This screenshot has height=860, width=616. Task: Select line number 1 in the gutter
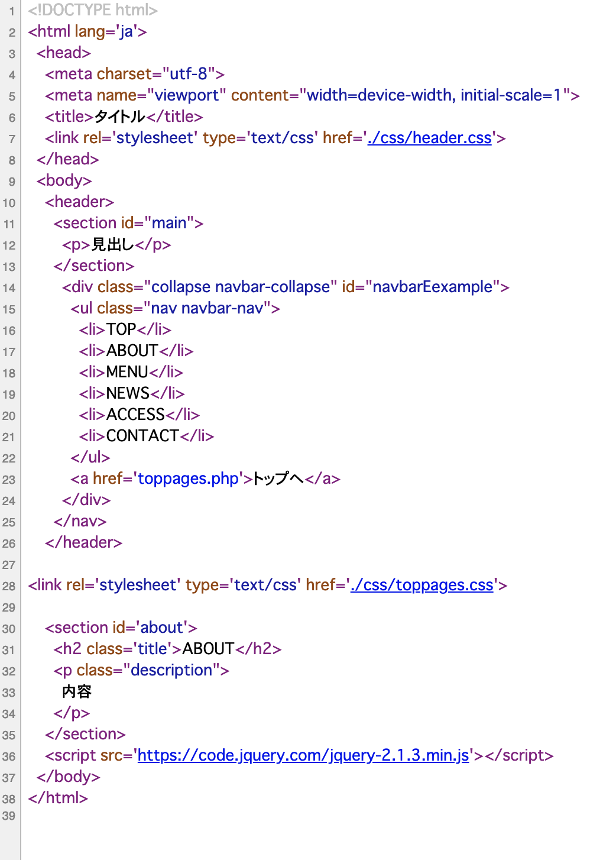click(x=12, y=9)
